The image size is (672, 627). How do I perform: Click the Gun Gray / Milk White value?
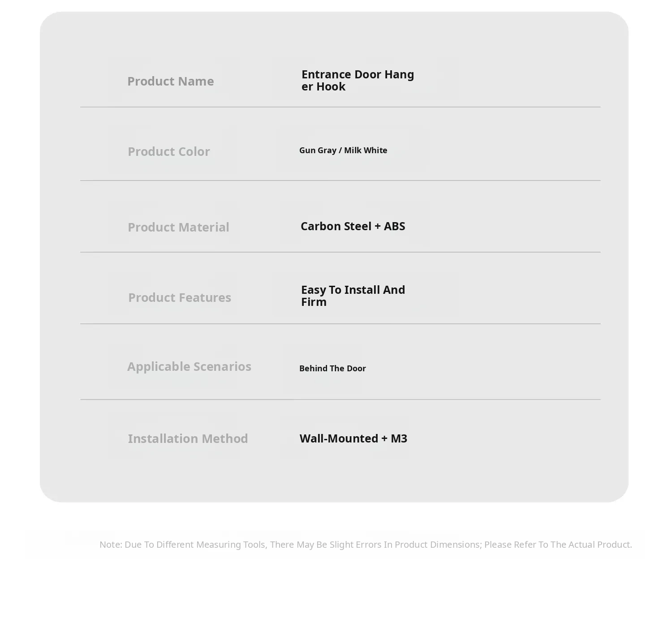[343, 150]
